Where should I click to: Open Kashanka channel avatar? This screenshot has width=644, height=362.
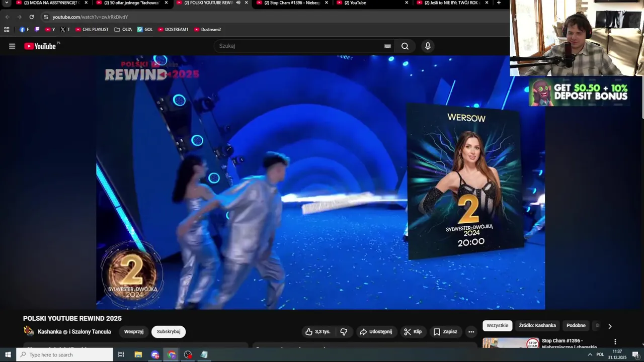click(x=29, y=331)
